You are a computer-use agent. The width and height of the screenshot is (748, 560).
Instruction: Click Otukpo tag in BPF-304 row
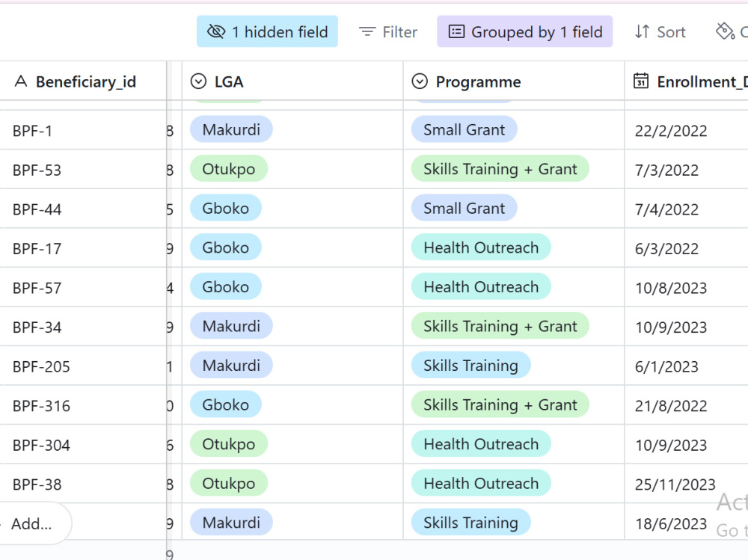pos(228,443)
